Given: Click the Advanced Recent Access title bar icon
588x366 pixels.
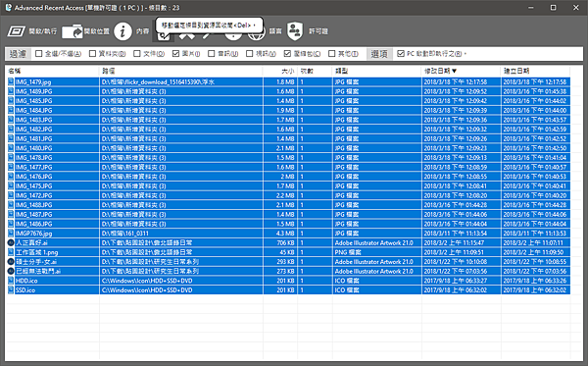Looking at the screenshot, I should (x=8, y=7).
